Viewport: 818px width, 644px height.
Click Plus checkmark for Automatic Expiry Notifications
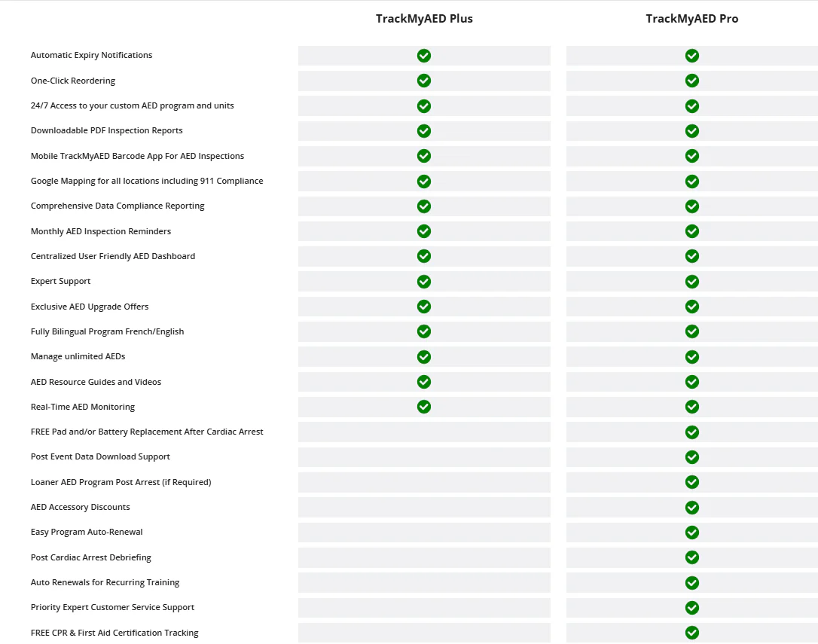coord(423,55)
